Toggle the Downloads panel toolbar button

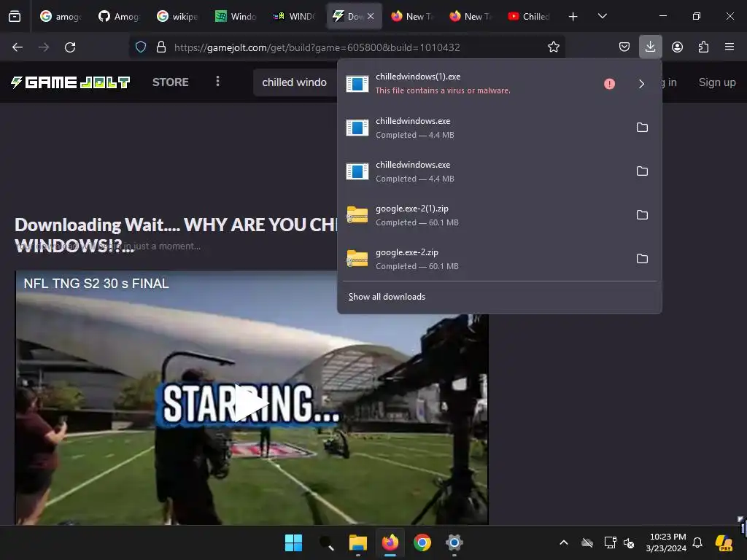650,47
